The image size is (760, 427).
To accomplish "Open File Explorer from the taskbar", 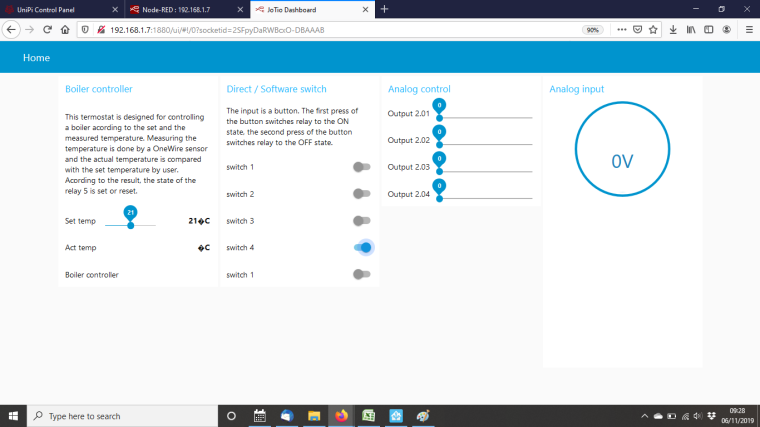I will [313, 416].
